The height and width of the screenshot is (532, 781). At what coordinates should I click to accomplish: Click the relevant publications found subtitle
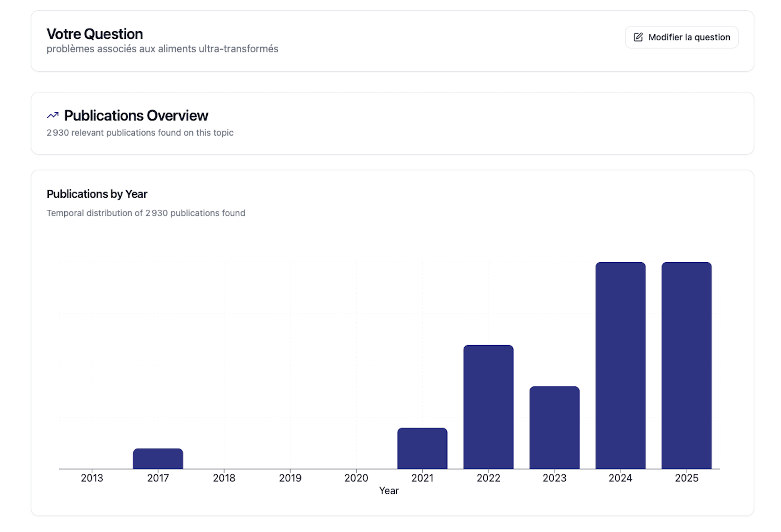click(140, 133)
